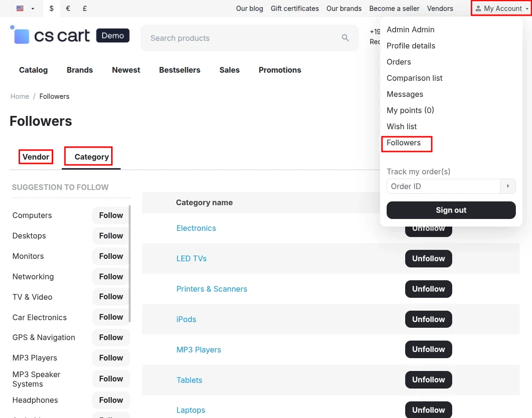The width and height of the screenshot is (532, 418).
Task: Open the Sales menu item
Action: click(229, 70)
